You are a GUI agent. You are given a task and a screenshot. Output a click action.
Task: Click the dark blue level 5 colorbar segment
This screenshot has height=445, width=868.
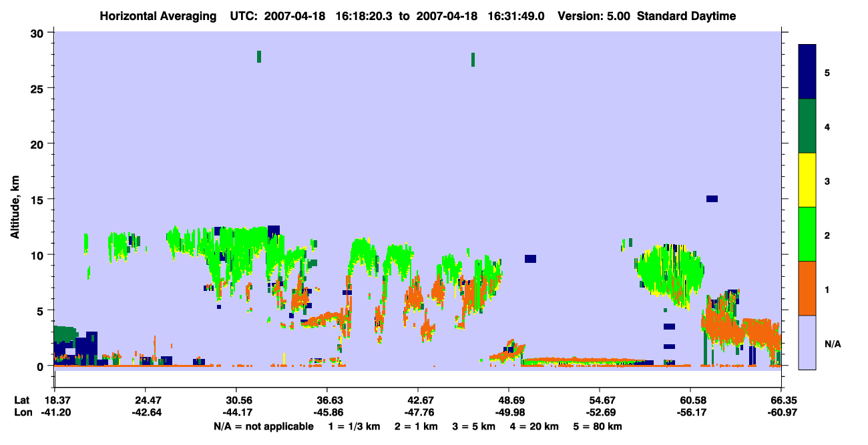pyautogui.click(x=807, y=71)
